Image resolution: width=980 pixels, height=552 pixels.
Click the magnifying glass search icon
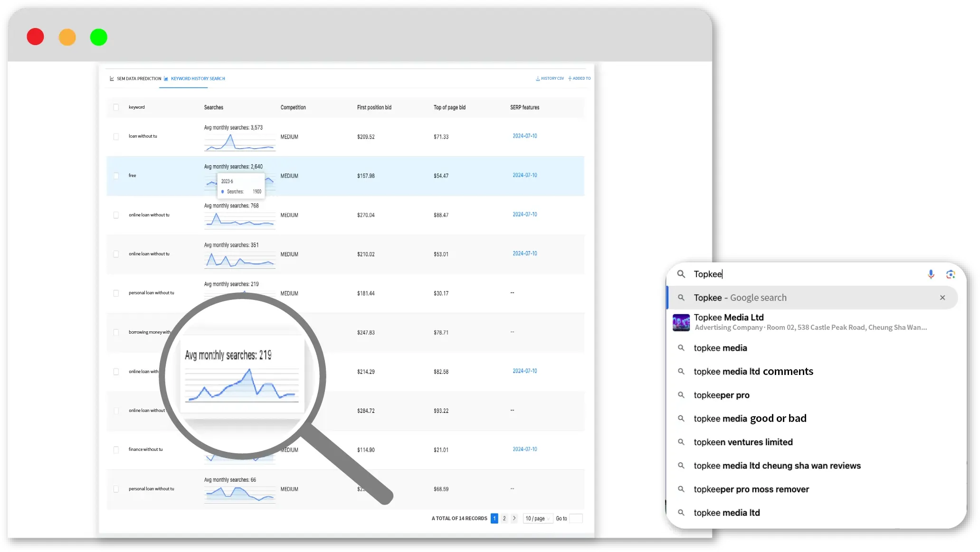pos(683,274)
